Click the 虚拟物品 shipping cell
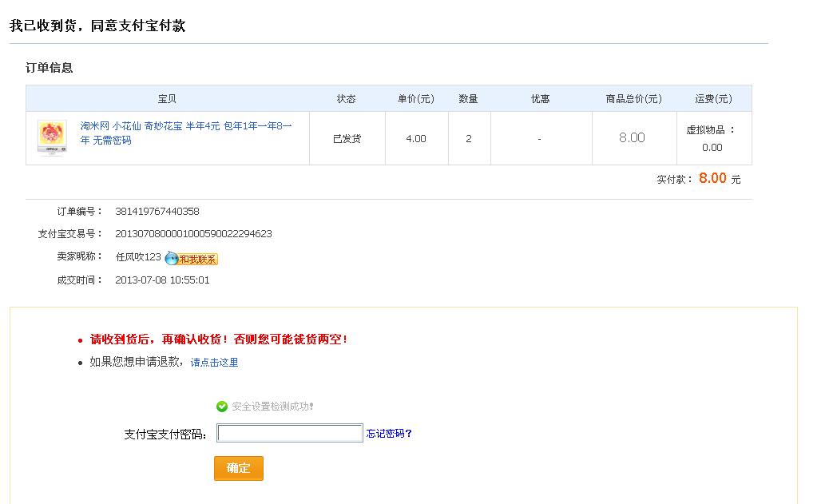 coord(713,139)
